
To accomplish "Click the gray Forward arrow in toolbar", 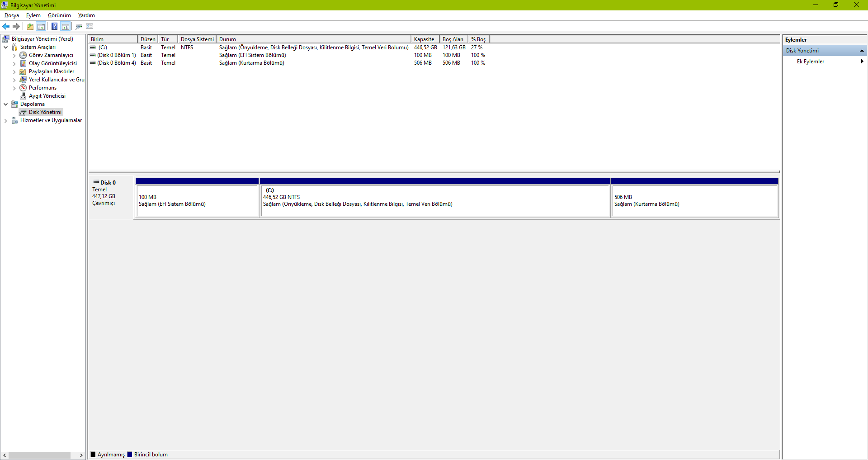I will (16, 26).
